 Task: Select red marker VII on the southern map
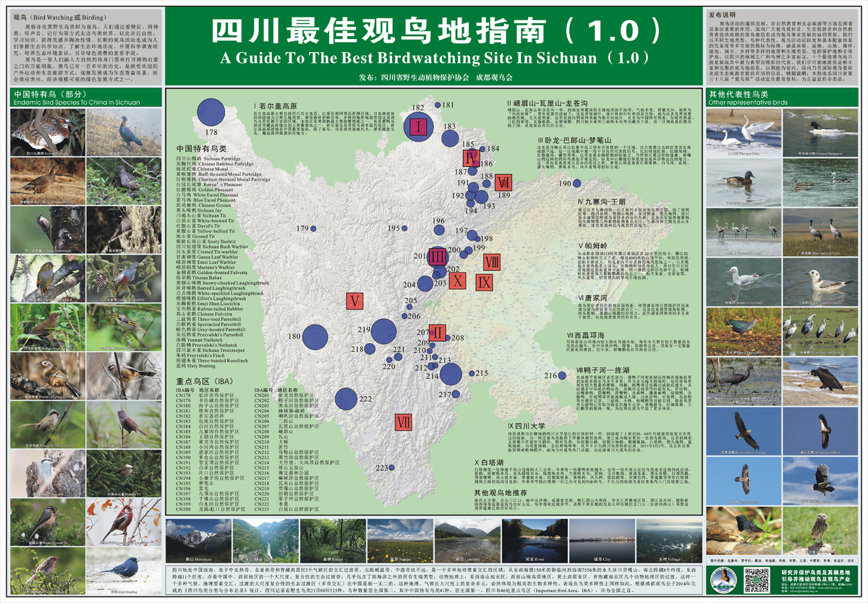(x=404, y=422)
